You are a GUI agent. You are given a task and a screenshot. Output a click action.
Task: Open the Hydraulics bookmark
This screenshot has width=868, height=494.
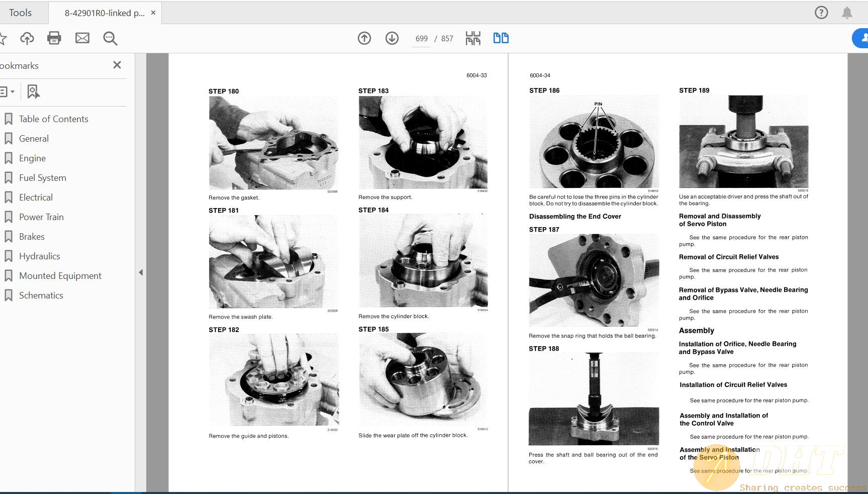point(39,256)
